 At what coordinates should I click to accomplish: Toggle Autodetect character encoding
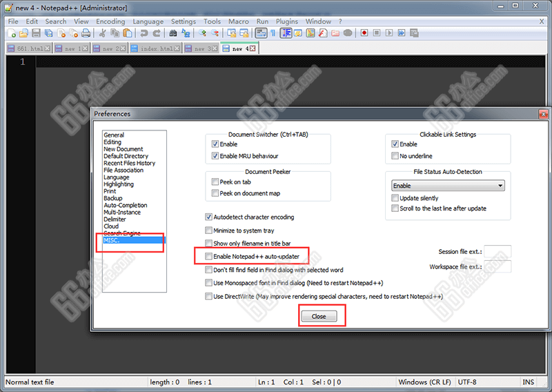point(208,217)
